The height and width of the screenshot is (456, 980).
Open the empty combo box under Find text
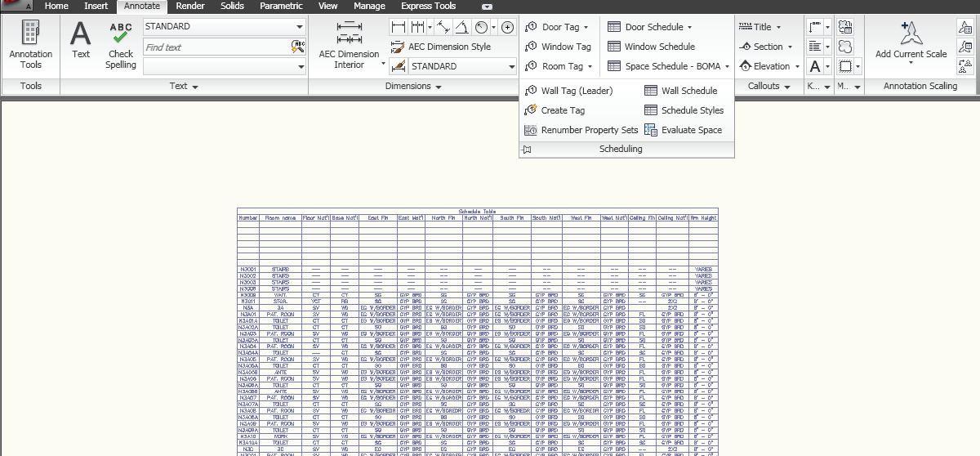(x=224, y=66)
